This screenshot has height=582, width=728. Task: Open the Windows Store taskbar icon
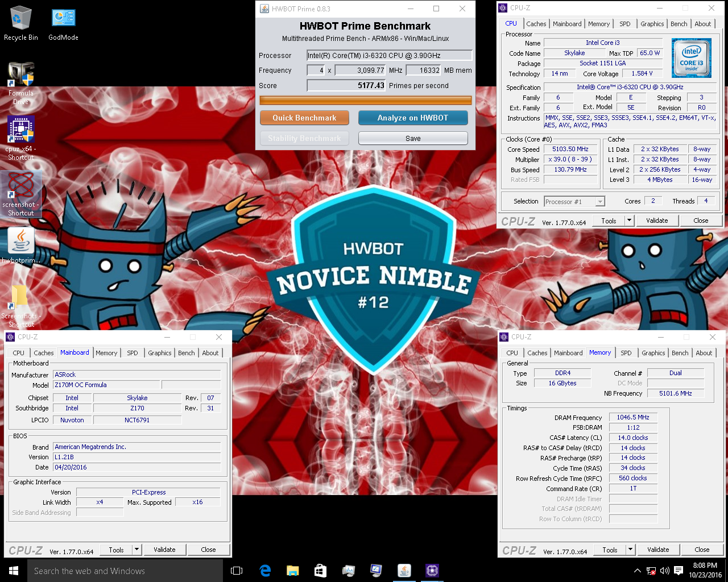(x=320, y=571)
